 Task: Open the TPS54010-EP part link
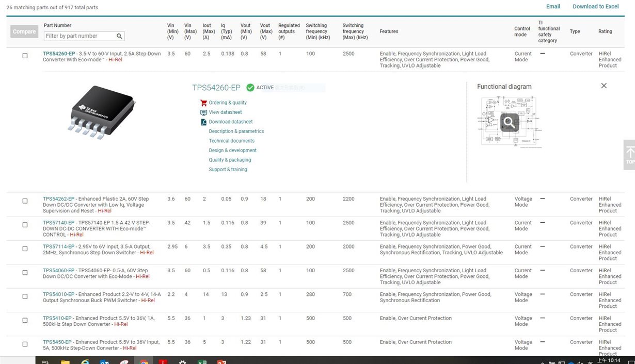[59, 294]
